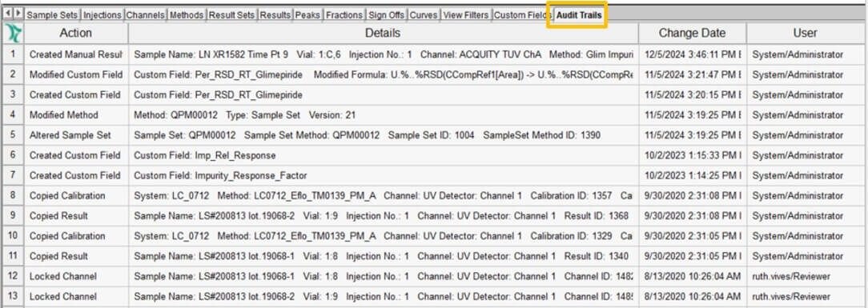Sort by the Action column header

click(76, 33)
